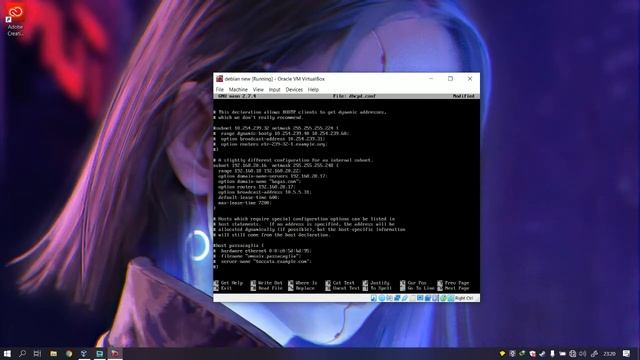Click the Cur Pos shortcut in nano
The width and height of the screenshot is (640, 360).
413,283
